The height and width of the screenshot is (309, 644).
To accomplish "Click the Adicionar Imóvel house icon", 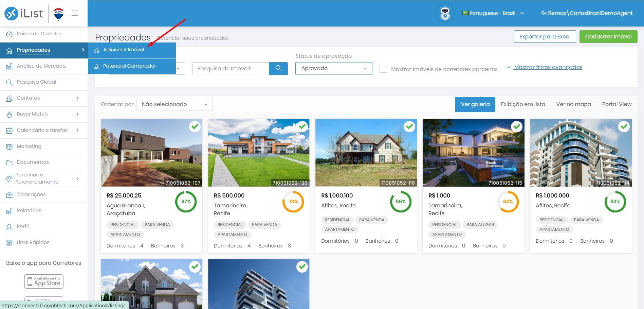I will (x=97, y=50).
